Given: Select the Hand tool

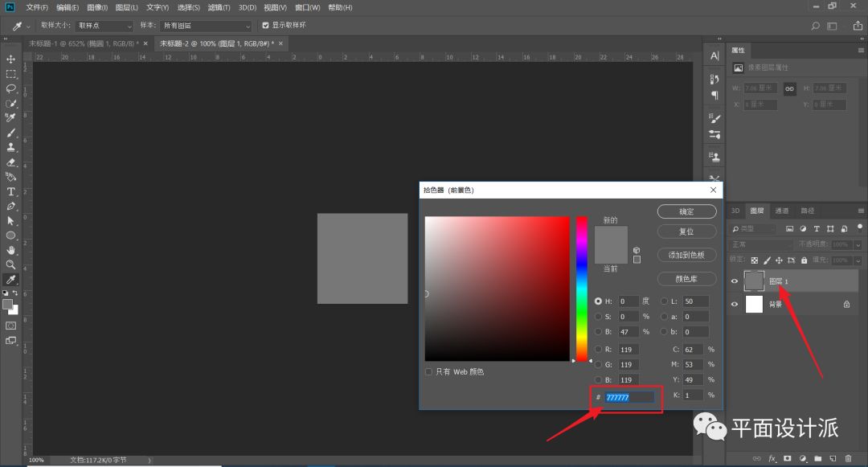Looking at the screenshot, I should click(11, 250).
